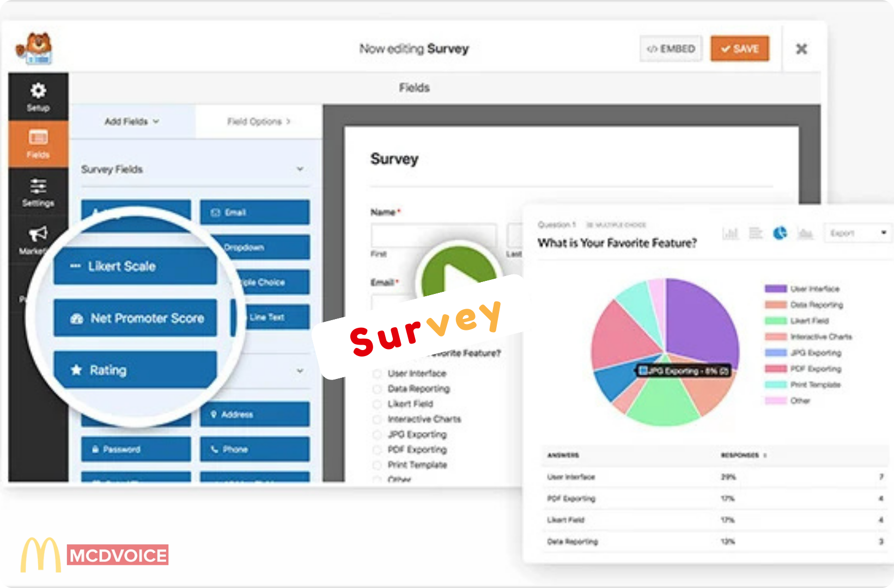894x588 pixels.
Task: Select the Fields tab in sidebar
Action: tap(38, 143)
